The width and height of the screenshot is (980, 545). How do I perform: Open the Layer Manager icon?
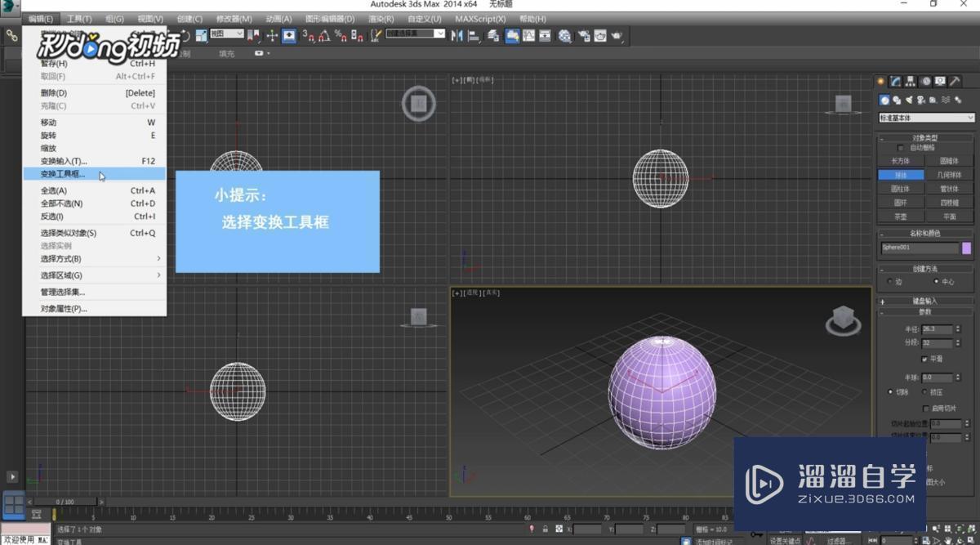tap(493, 34)
